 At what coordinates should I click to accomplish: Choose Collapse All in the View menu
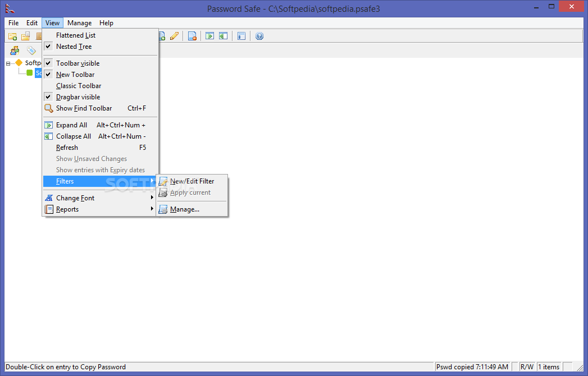(101, 136)
